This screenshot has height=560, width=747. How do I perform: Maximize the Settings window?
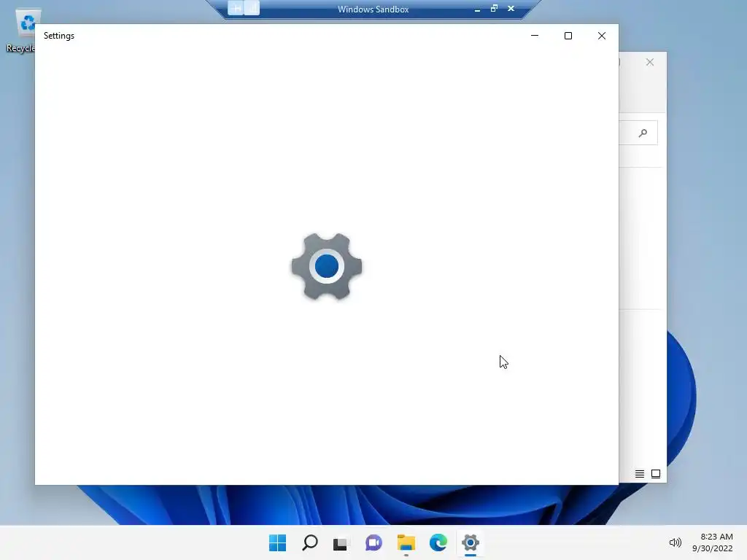pos(568,36)
